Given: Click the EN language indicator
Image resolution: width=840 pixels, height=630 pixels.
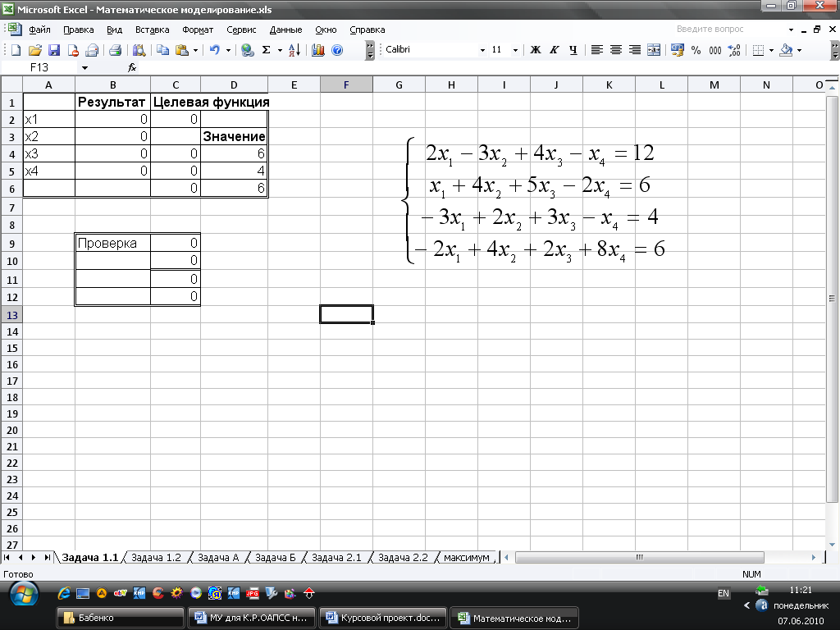Looking at the screenshot, I should (x=724, y=593).
